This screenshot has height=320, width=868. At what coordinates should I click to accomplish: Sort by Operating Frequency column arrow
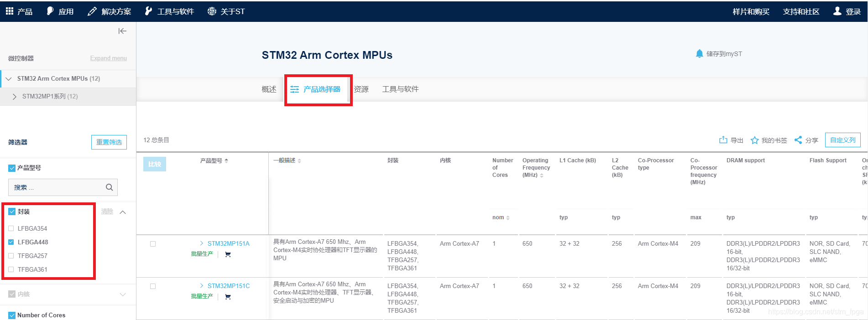[542, 175]
